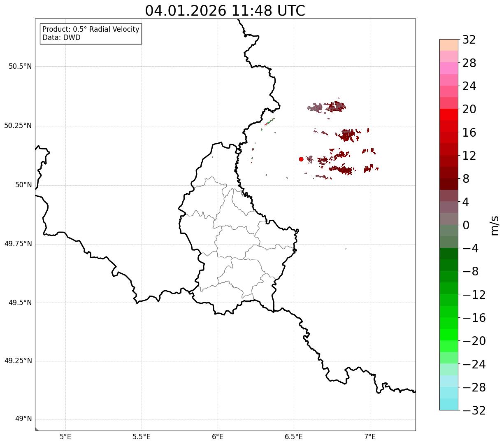Click the latitude label 49°N
Screen dimensions: 504x445
(x=23, y=419)
